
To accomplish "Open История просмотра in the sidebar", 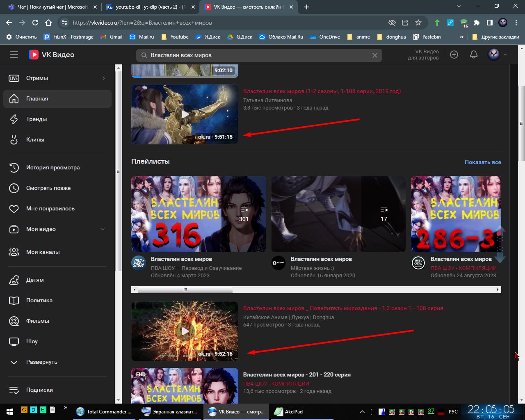I will (53, 167).
